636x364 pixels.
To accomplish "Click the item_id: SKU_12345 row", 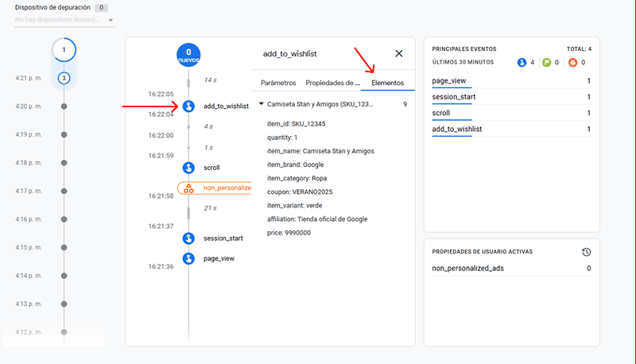I will point(296,124).
